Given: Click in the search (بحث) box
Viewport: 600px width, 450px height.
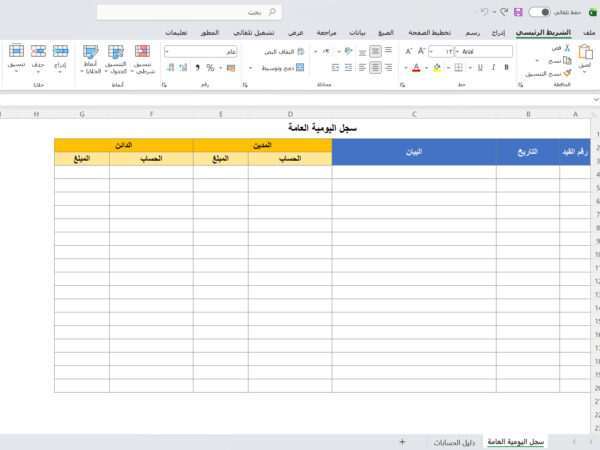Looking at the screenshot, I should (190, 12).
